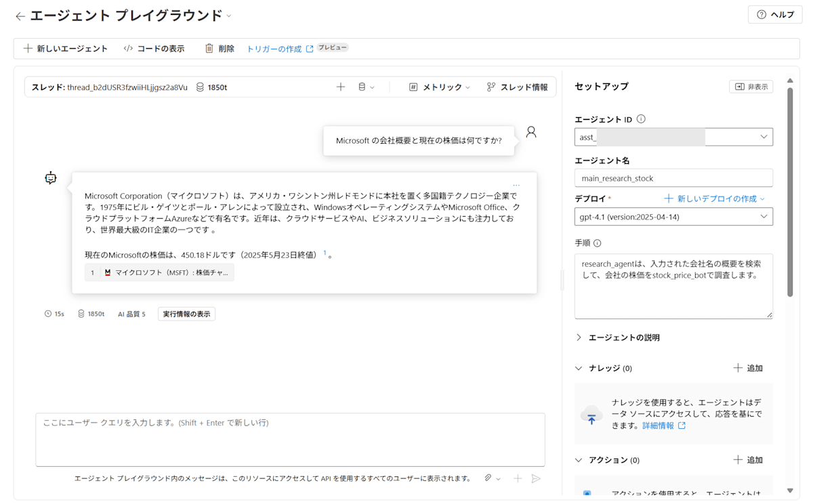Open the attachment paperclip dropdown

point(493,478)
